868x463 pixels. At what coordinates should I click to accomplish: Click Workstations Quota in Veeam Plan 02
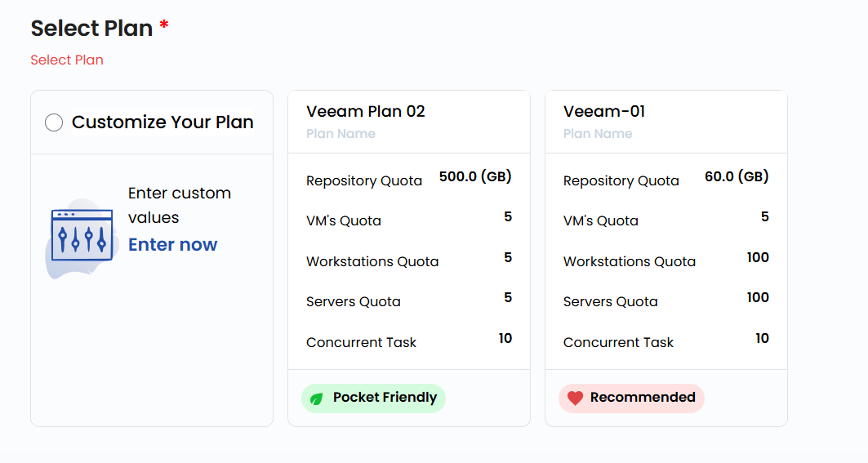372,262
